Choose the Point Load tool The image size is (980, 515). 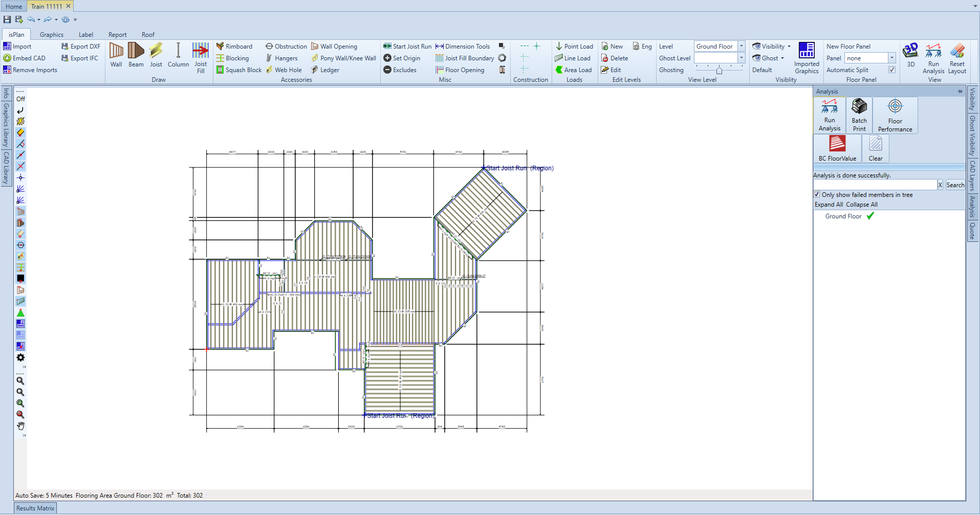point(574,46)
